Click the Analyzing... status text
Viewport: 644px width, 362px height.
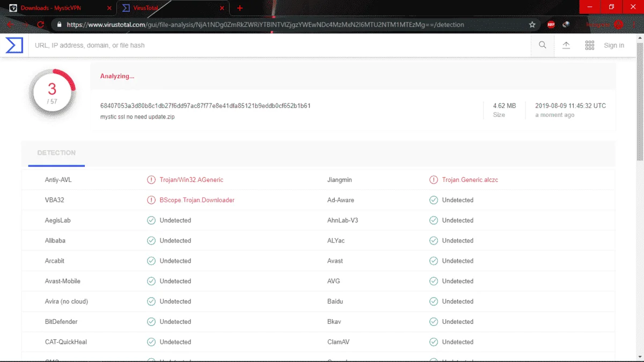(118, 76)
